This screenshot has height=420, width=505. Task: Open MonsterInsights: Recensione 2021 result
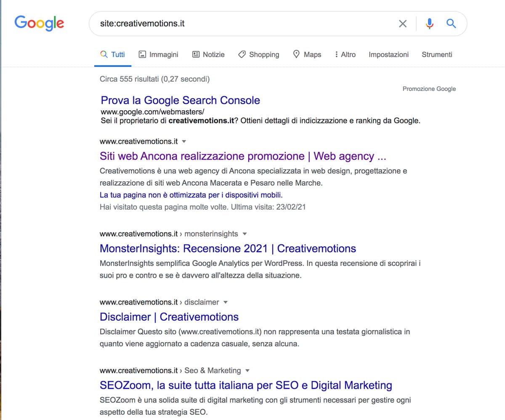click(x=228, y=248)
